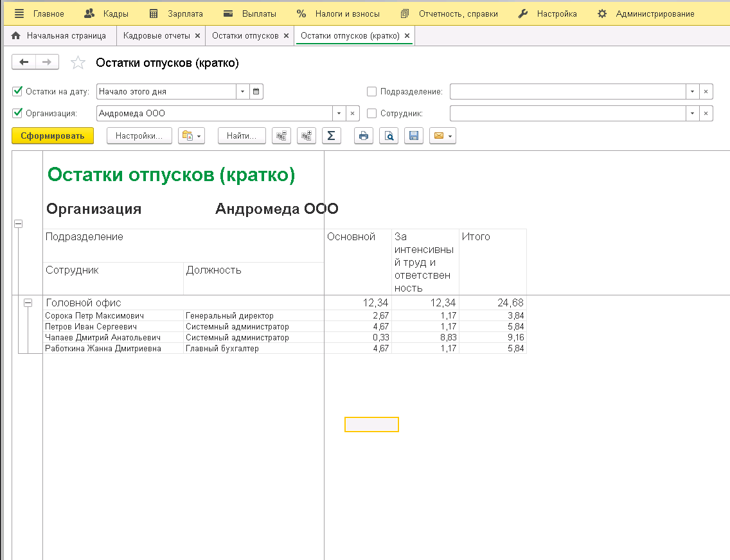Screen dimensions: 730x560
Task: Add report to favorites with star icon
Action: 78,62
